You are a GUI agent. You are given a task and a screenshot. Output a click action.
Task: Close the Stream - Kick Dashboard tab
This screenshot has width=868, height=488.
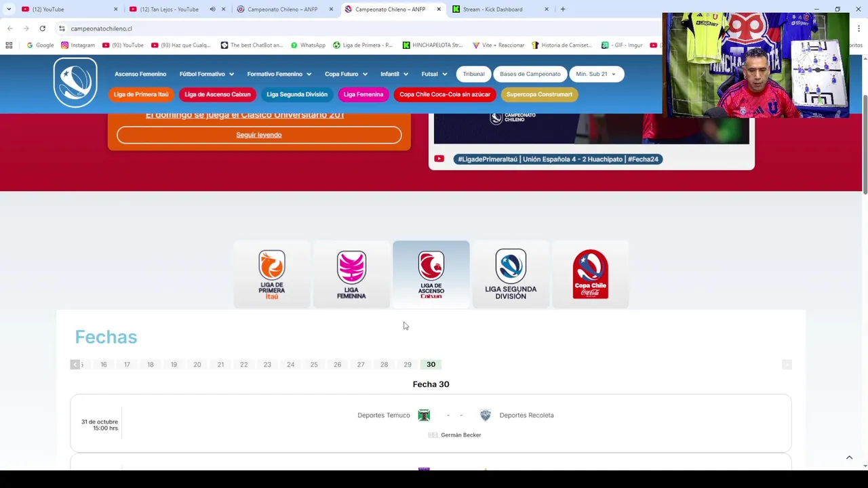[547, 9]
